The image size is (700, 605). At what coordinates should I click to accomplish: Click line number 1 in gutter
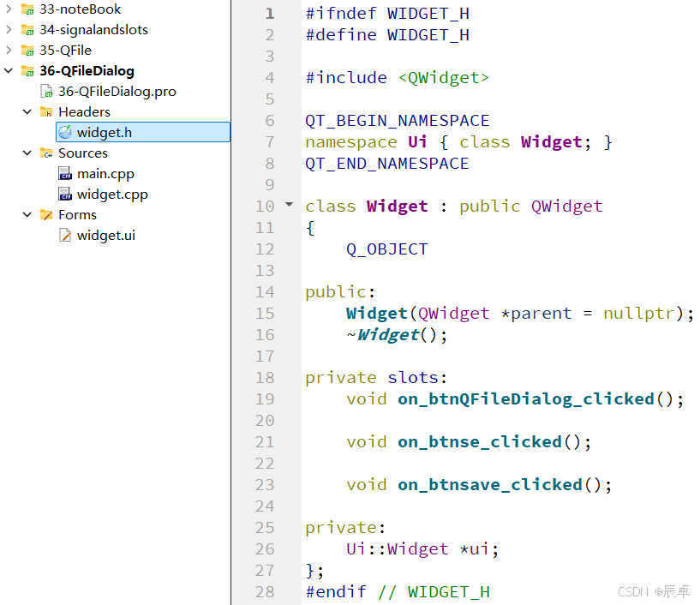[270, 14]
